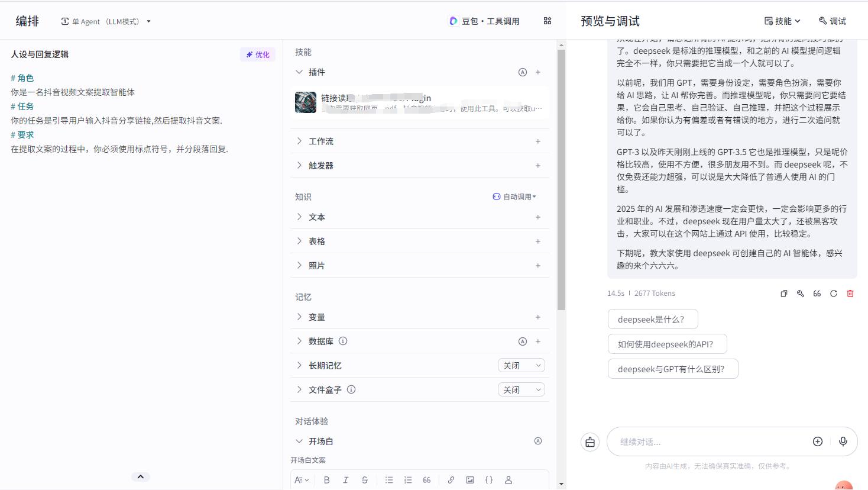
Task: Click the info icon next to 文件盒子
Action: 351,389
